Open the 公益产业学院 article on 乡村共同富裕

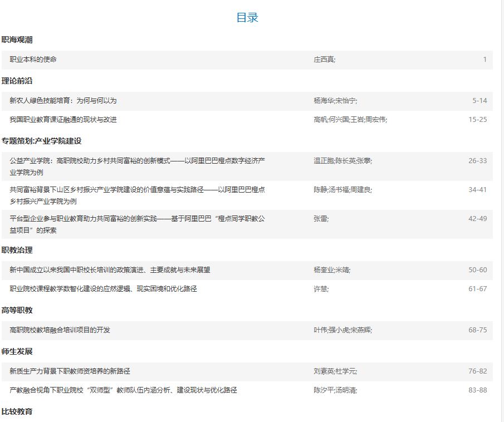pyautogui.click(x=137, y=161)
